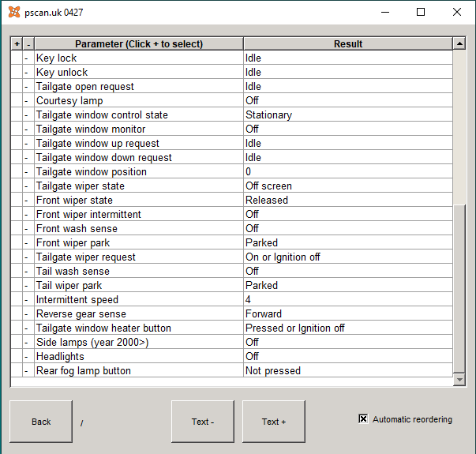
Task: Click the Result column header
Action: (348, 43)
